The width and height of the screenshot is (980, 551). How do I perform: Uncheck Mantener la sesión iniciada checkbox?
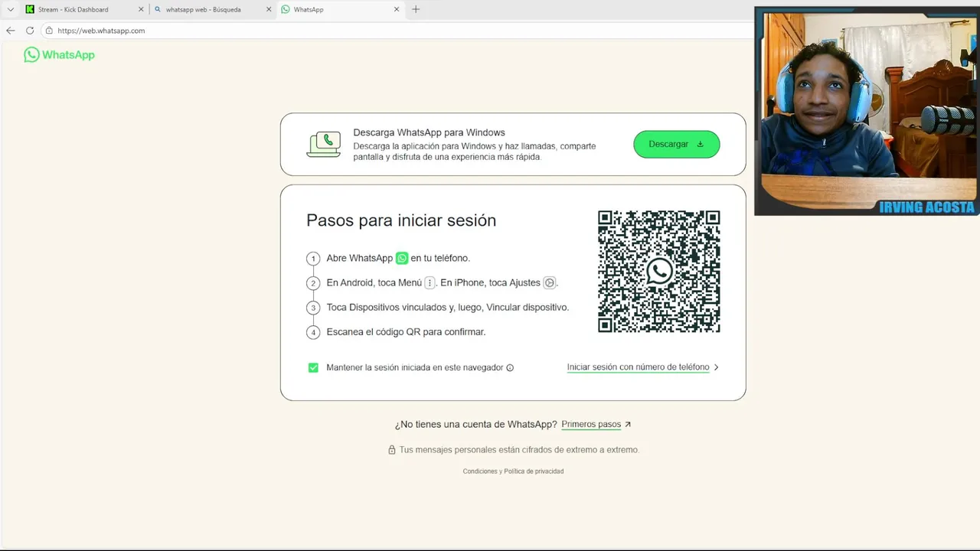pyautogui.click(x=313, y=367)
